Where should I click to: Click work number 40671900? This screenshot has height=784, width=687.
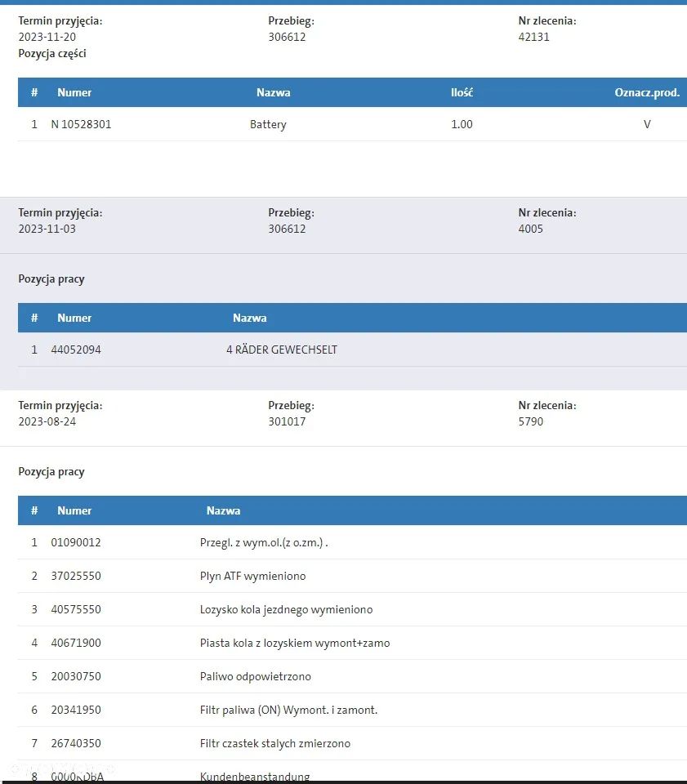click(x=75, y=643)
